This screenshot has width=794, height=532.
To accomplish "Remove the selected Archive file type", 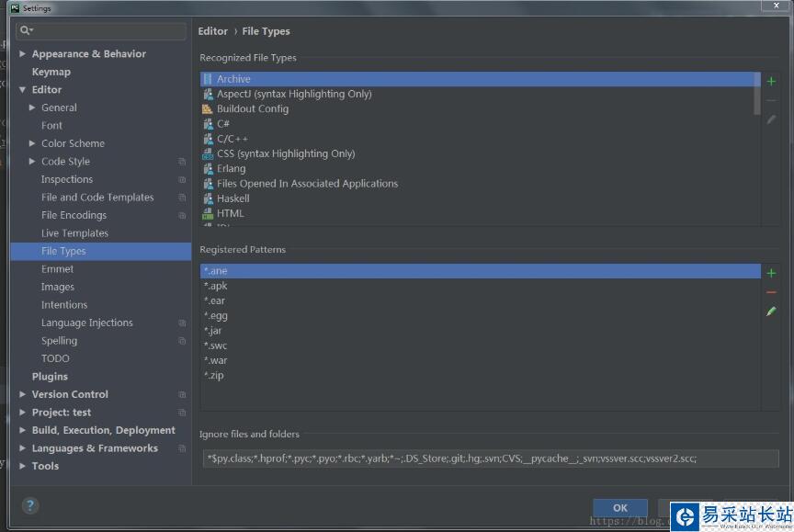I will click(771, 100).
